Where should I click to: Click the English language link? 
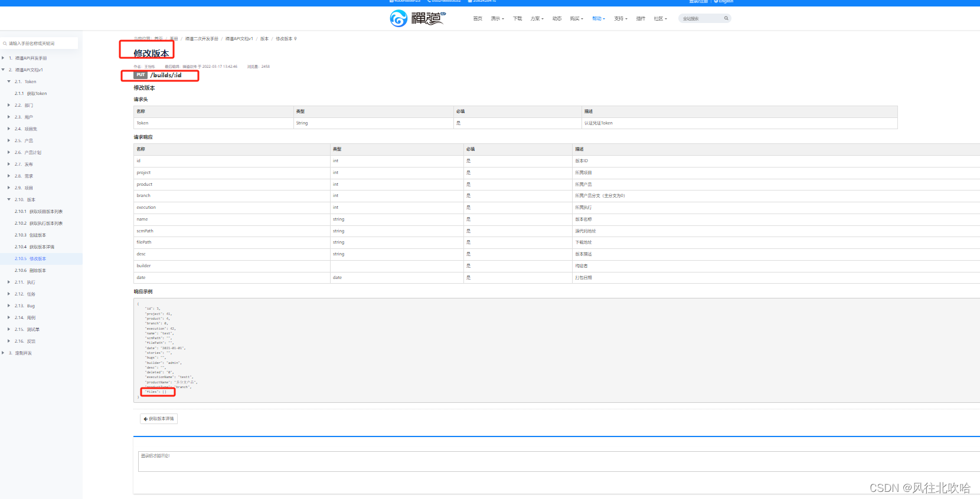click(x=724, y=2)
